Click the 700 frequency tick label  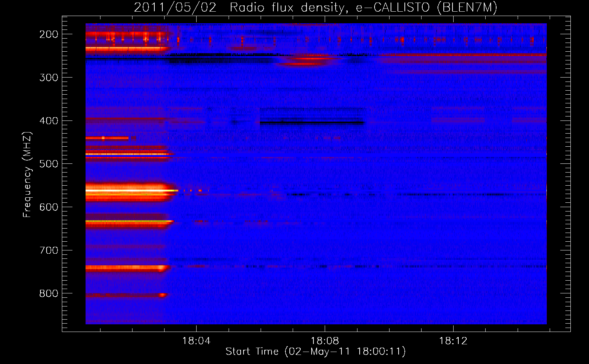pos(49,250)
